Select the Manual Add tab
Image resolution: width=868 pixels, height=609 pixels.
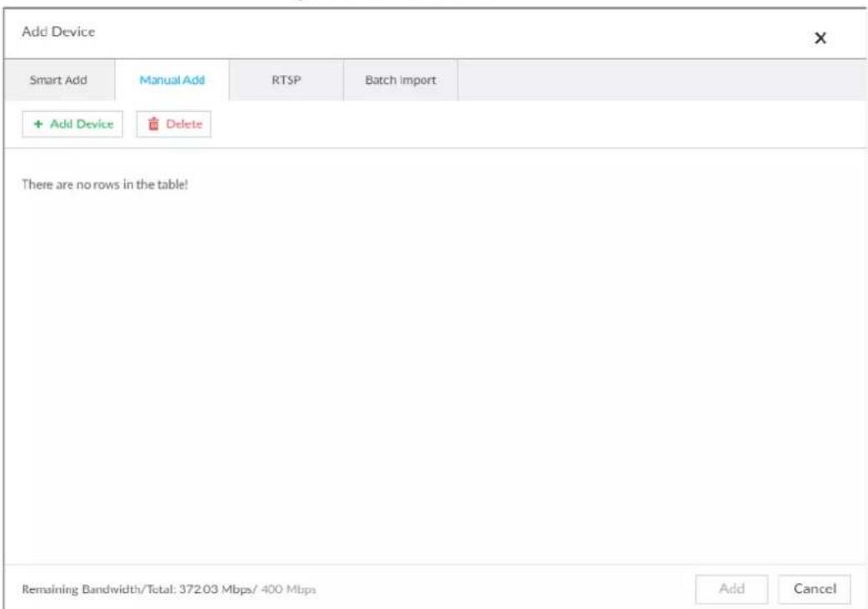(x=172, y=80)
